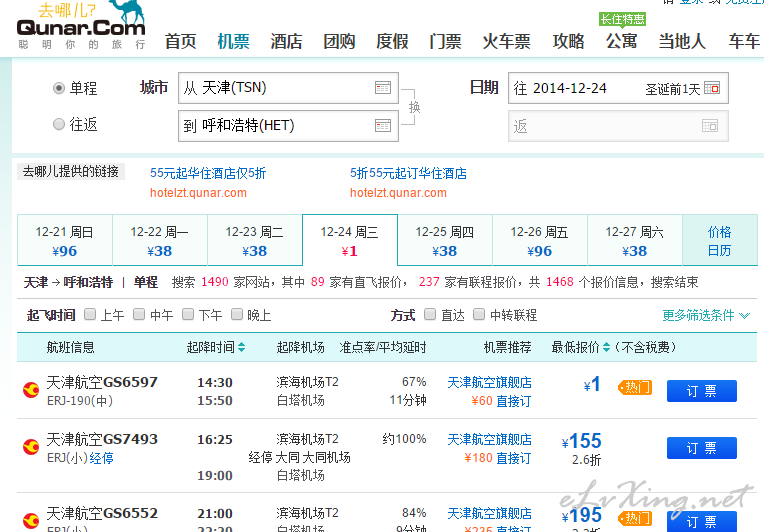Select 往返 round-trip radio button

[58, 125]
